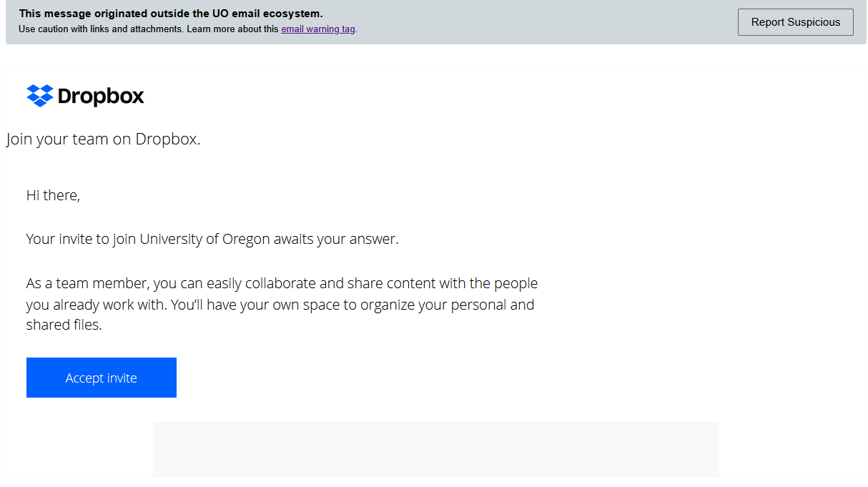Report this email as suspicious
Screen dimensions: 868x487
[x=795, y=21]
